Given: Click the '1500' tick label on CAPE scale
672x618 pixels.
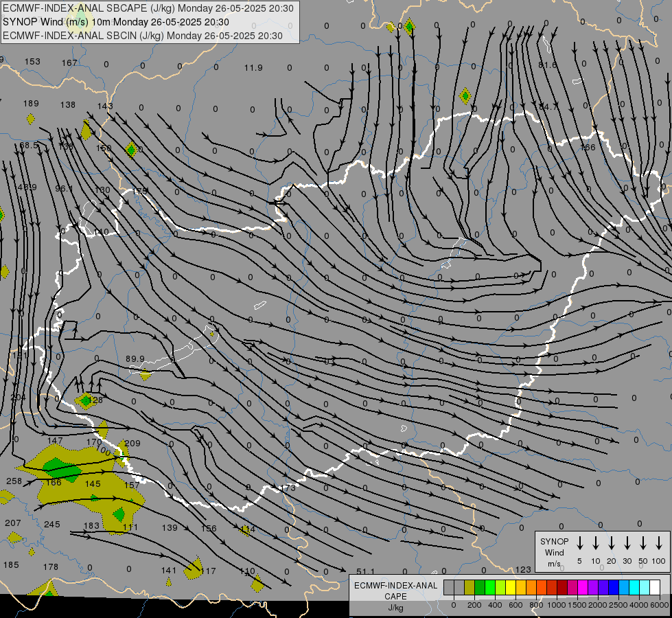Looking at the screenshot, I should 577,605.
